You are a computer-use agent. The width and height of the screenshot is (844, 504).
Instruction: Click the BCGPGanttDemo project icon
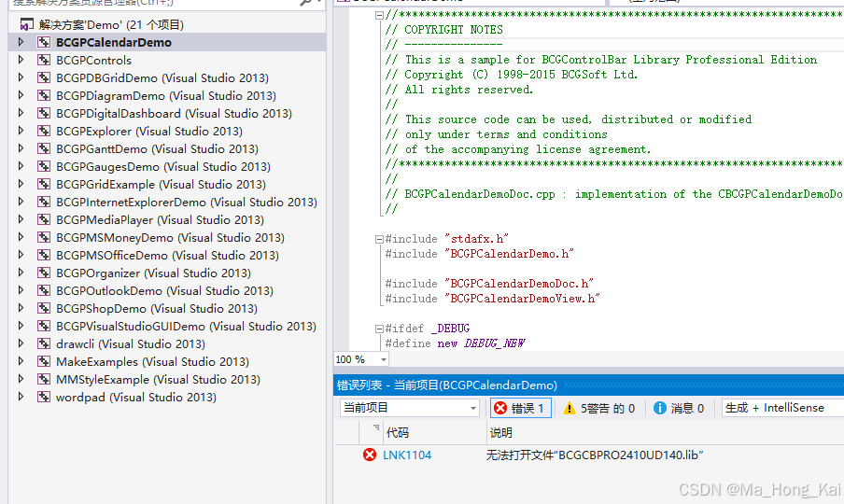click(x=44, y=148)
